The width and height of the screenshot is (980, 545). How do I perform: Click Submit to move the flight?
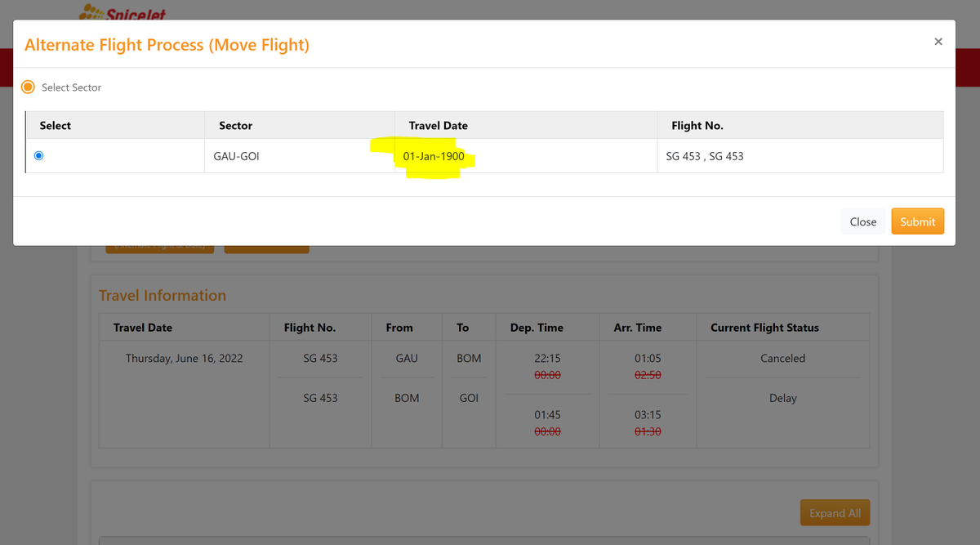(917, 221)
